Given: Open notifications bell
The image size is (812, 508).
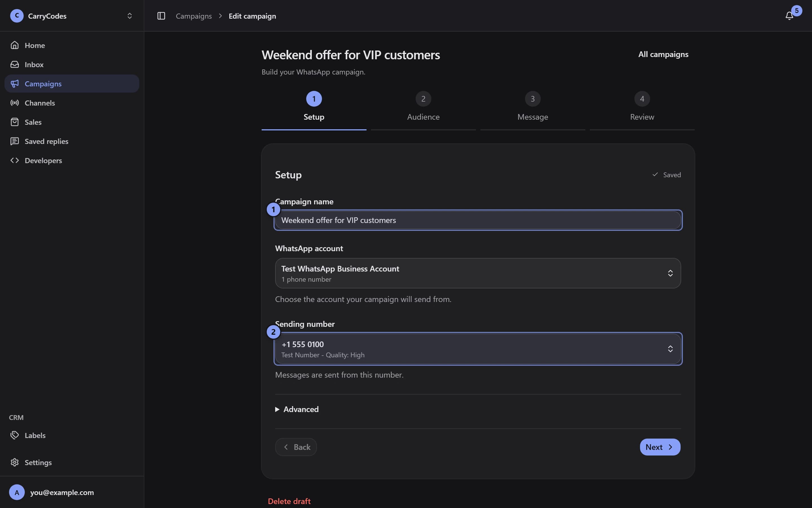Looking at the screenshot, I should (789, 16).
